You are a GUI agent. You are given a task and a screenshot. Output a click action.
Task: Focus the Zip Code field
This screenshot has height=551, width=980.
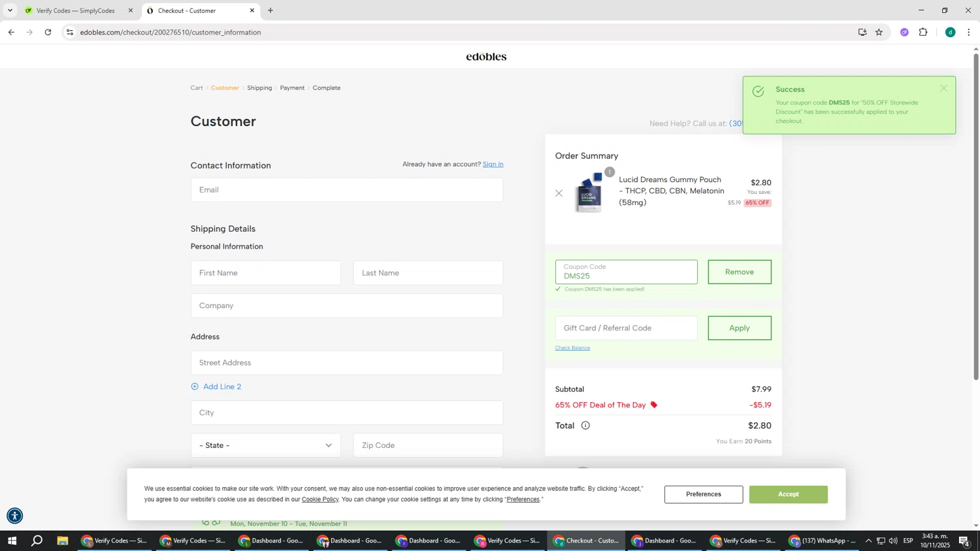[428, 445]
